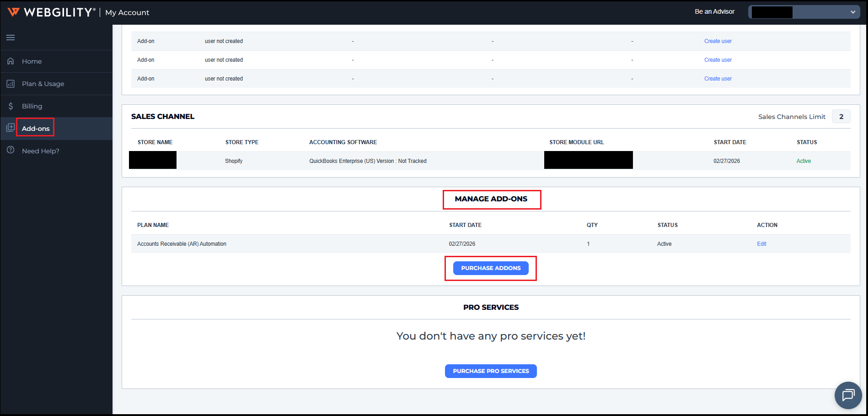This screenshot has width=868, height=416.
Task: Open the Billing section
Action: (32, 106)
